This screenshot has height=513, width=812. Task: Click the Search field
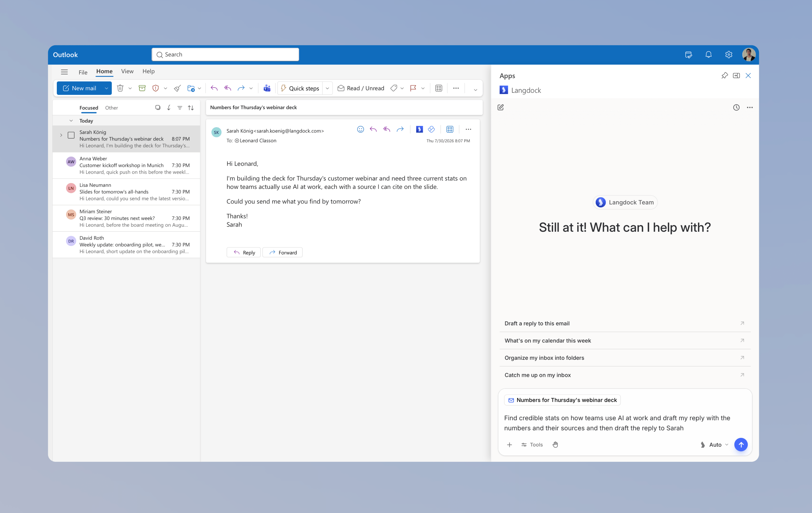[x=225, y=55]
